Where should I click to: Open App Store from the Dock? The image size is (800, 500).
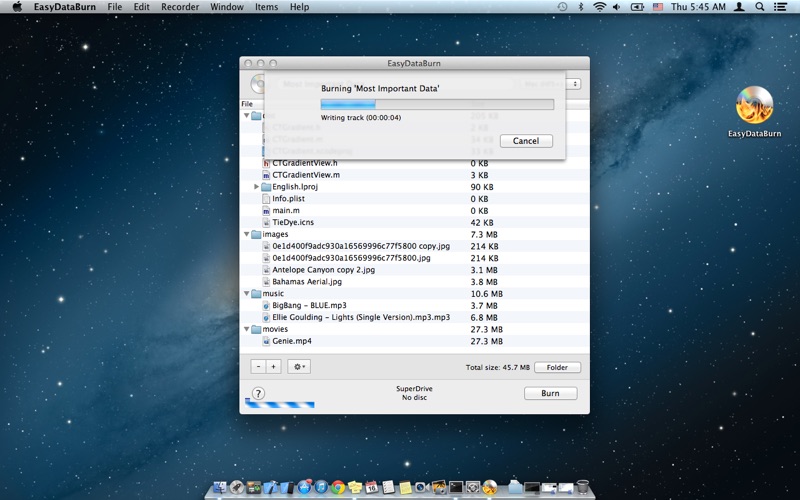[305, 487]
